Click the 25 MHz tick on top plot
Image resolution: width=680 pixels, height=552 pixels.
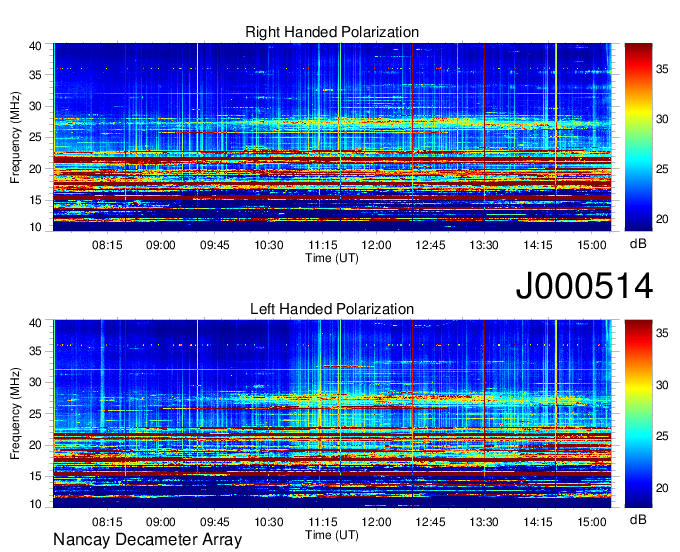(x=36, y=137)
